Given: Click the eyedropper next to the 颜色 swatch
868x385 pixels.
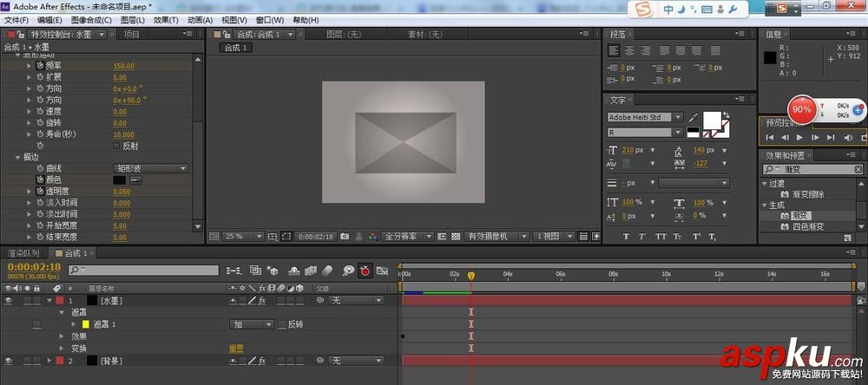Looking at the screenshot, I should pyautogui.click(x=136, y=179).
